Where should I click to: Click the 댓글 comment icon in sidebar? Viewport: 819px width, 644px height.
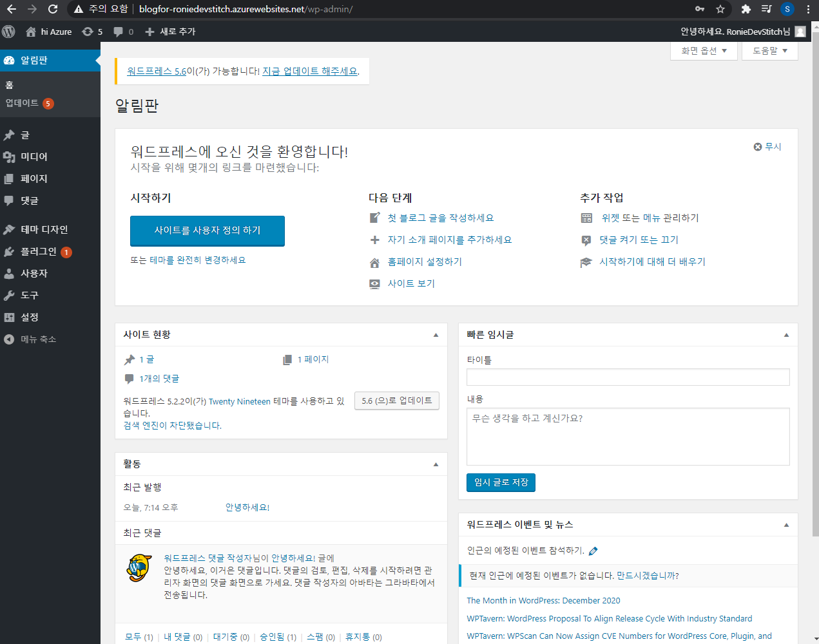coord(9,200)
